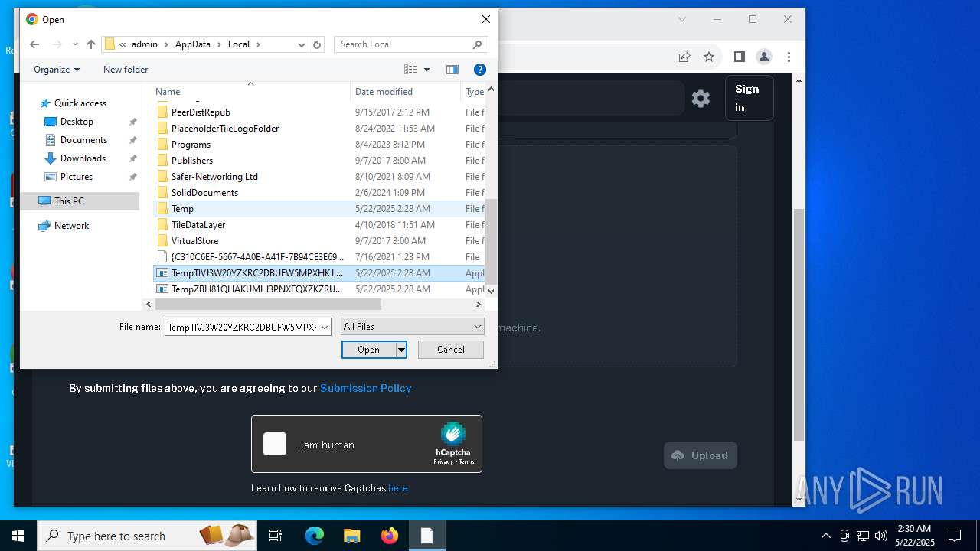Viewport: 980px width, 551px height.
Task: Open File name combo box dropdown
Action: pos(325,327)
